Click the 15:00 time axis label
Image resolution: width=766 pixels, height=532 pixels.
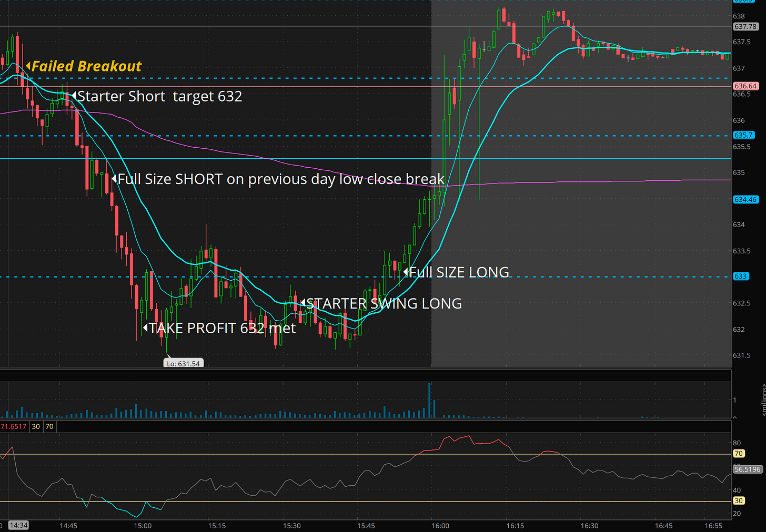click(143, 526)
